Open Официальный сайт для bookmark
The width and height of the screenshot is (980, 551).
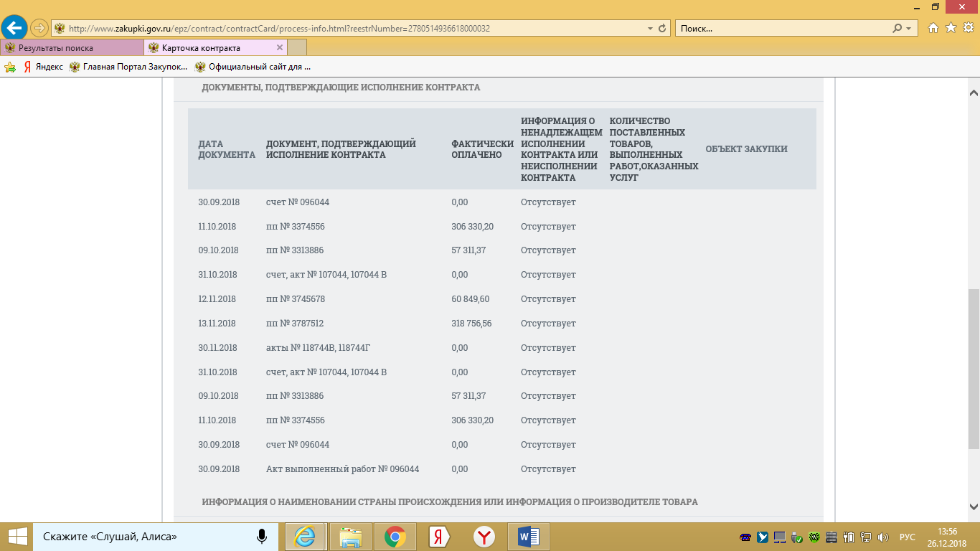pos(253,67)
